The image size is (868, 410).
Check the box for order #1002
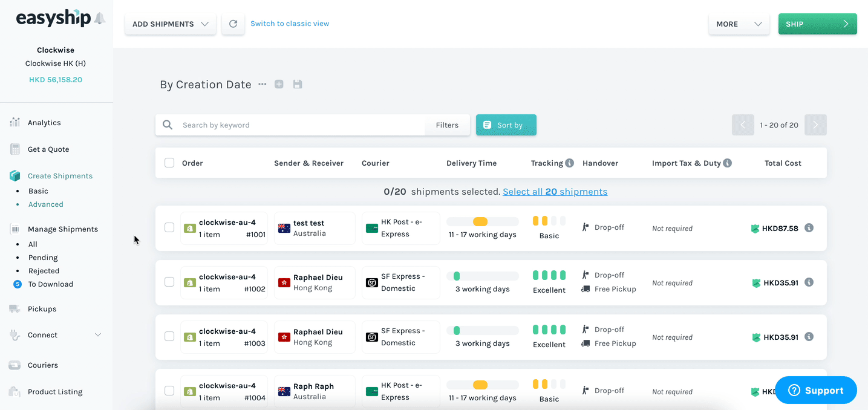click(x=169, y=282)
